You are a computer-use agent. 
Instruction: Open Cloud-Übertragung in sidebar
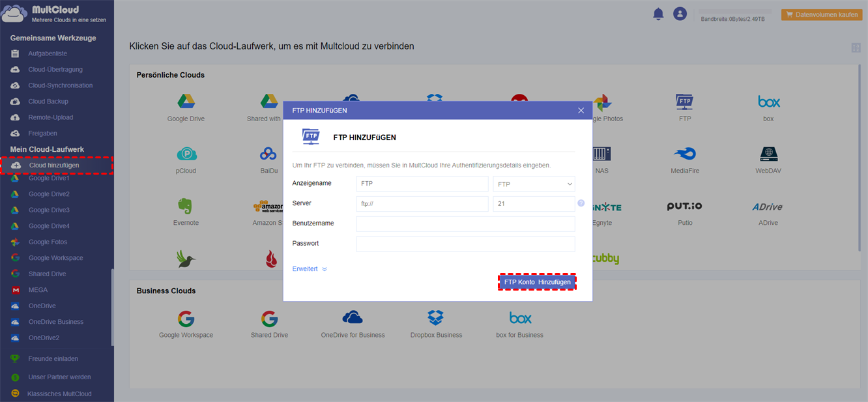pos(55,70)
